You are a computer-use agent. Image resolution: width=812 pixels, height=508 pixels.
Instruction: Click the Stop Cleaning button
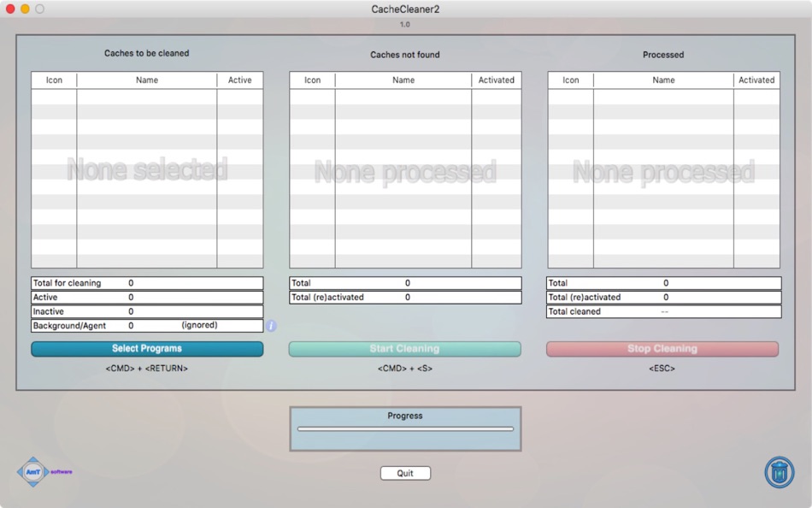click(662, 349)
